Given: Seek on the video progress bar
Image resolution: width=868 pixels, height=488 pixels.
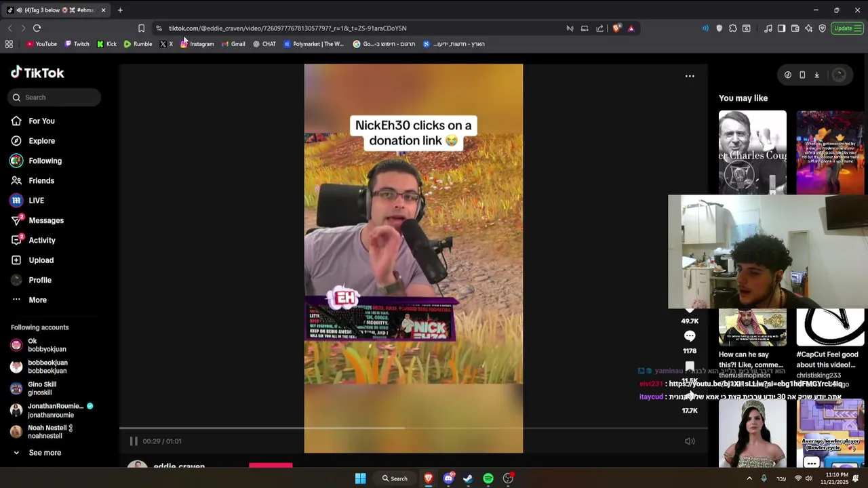Looking at the screenshot, I should (414, 428).
